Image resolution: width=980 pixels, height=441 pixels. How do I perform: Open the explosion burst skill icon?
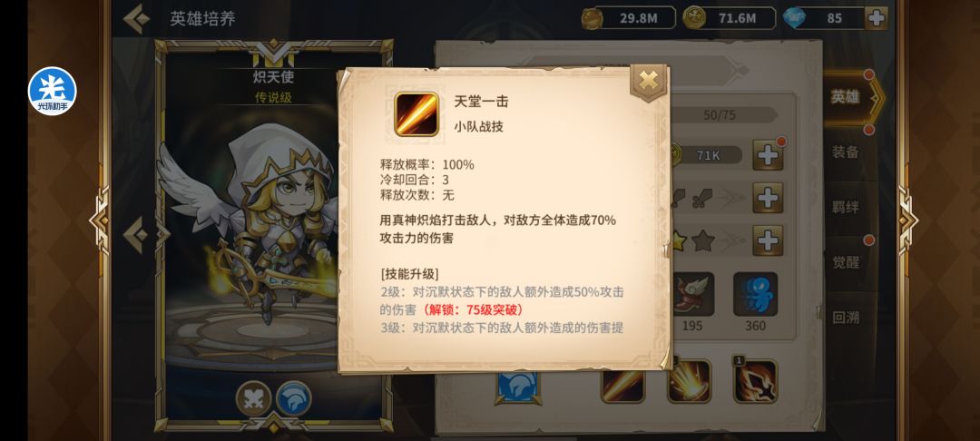689,380
